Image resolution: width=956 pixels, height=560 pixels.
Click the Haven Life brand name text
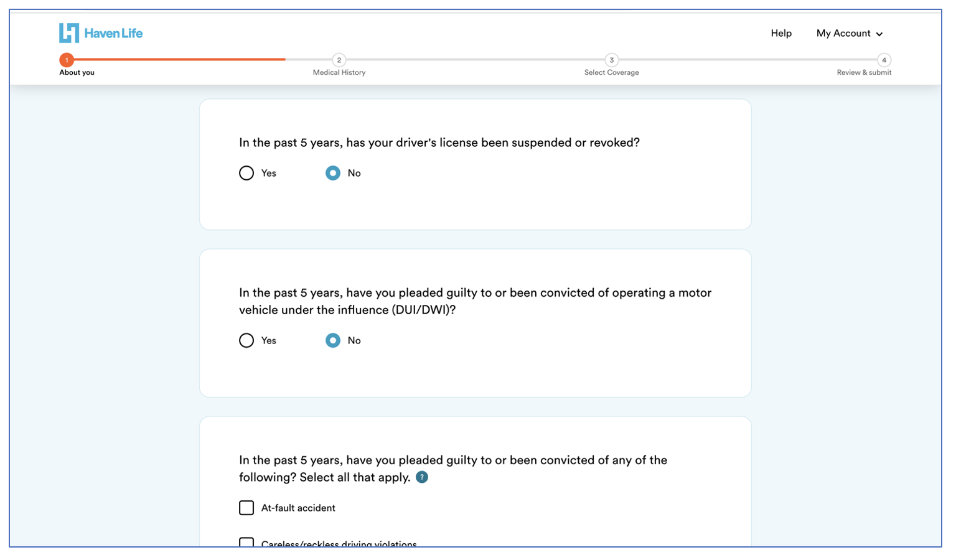pyautogui.click(x=113, y=33)
